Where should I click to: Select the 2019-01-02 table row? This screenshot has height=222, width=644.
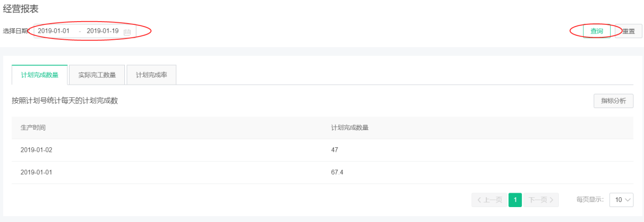coord(322,150)
